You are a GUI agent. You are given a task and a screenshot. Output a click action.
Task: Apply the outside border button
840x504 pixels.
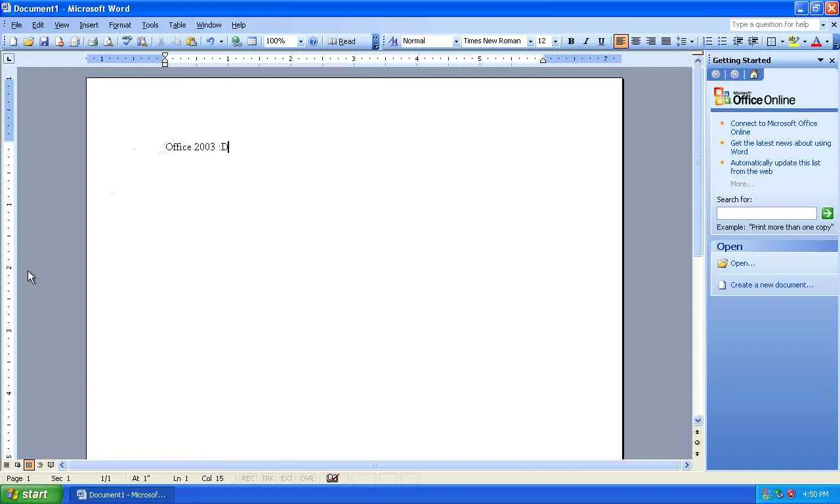tap(772, 41)
